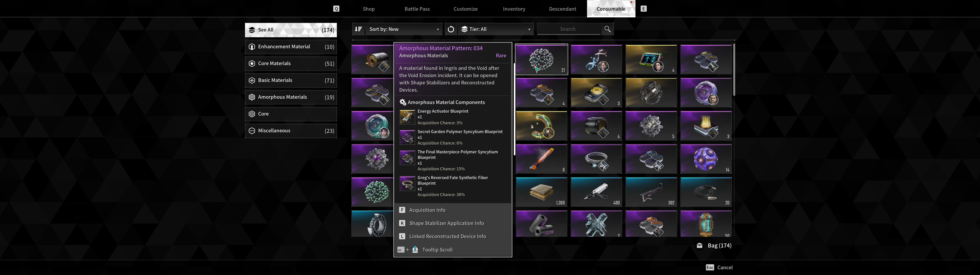Toggle the sort order icon
Image resolution: width=980 pixels, height=275 pixels.
coord(358,29)
